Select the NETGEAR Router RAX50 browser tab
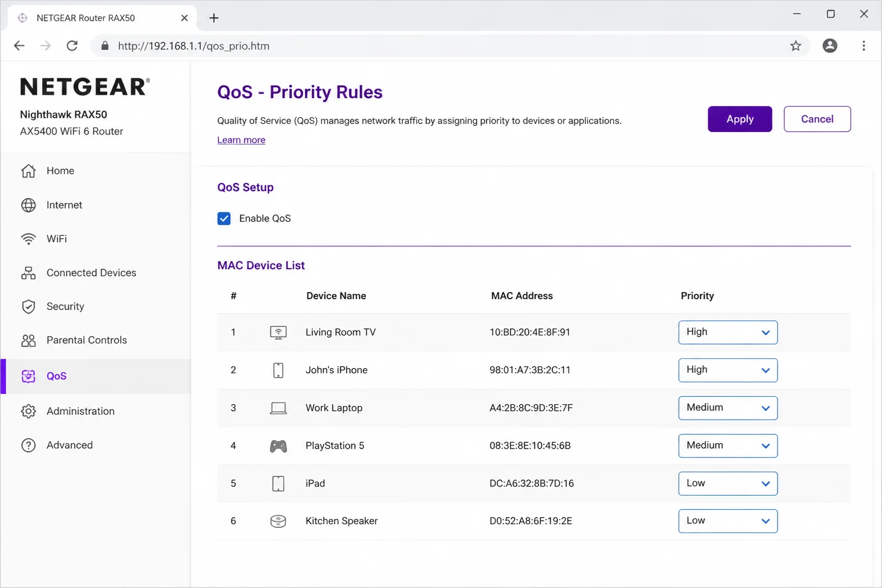This screenshot has width=882, height=588. 102,18
